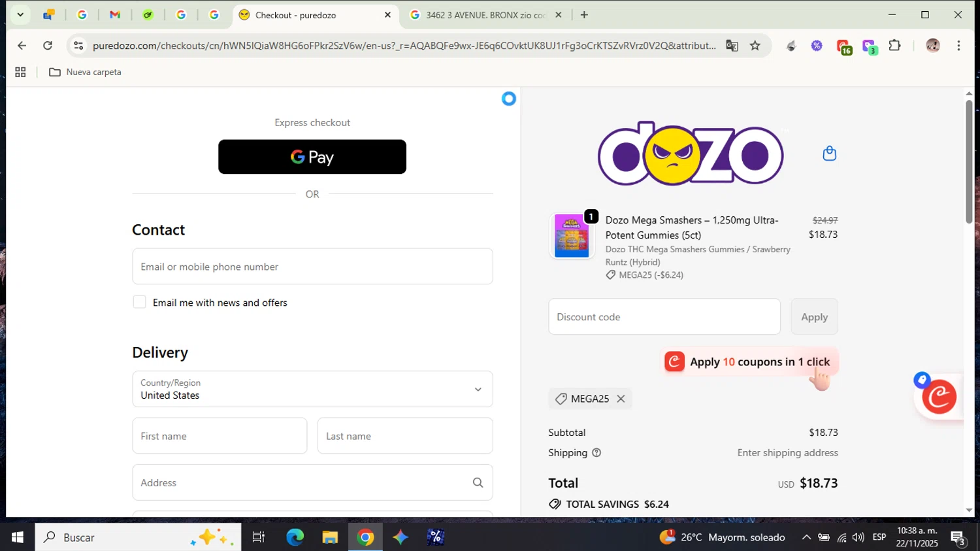Click the blue tag badge above the coupon bubble
This screenshot has height=551, width=980.
click(x=922, y=380)
